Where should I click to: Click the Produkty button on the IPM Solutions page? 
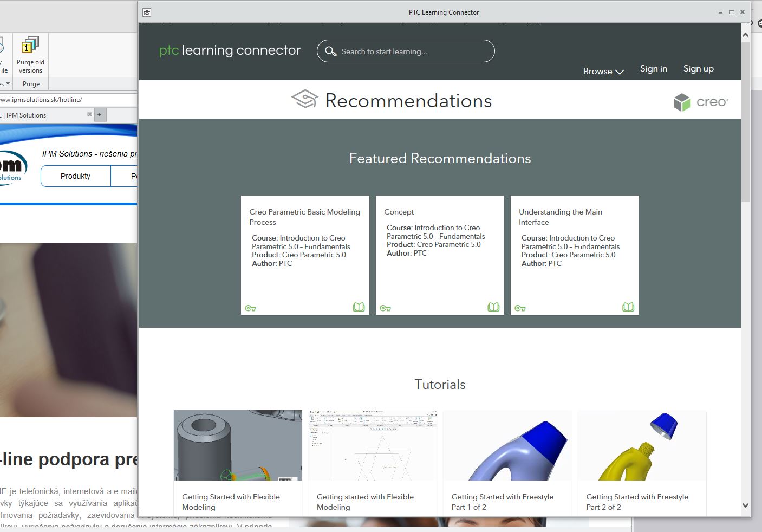76,176
